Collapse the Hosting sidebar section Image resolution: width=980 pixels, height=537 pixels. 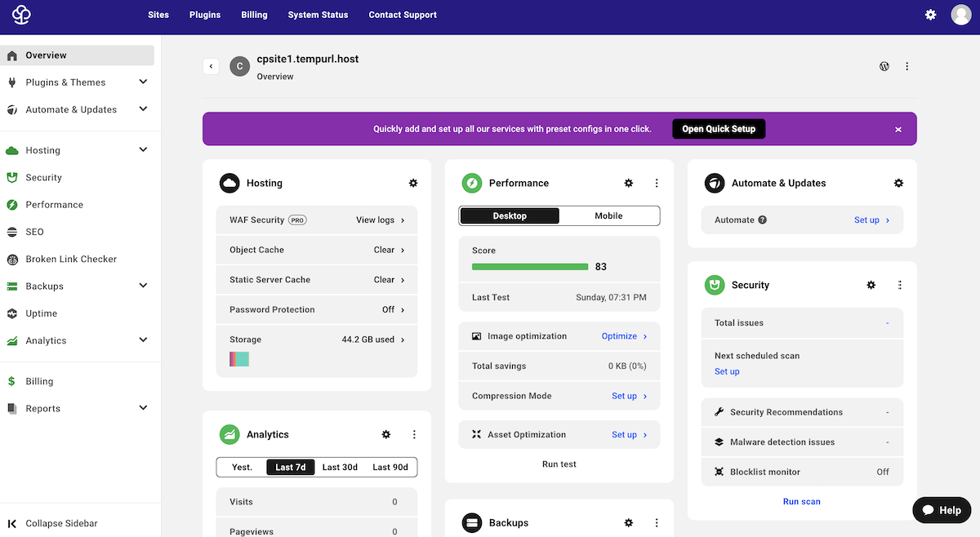pos(143,149)
